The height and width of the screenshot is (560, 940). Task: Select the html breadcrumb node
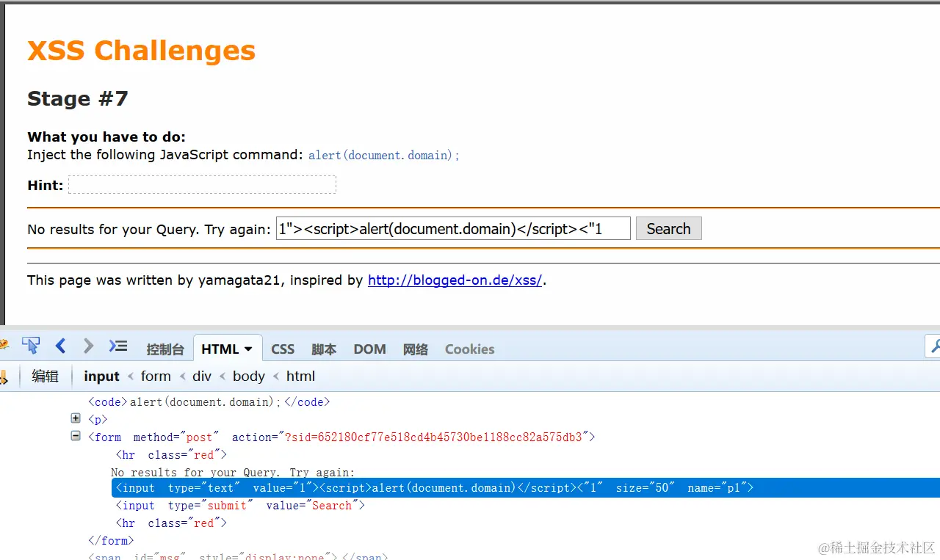point(301,376)
